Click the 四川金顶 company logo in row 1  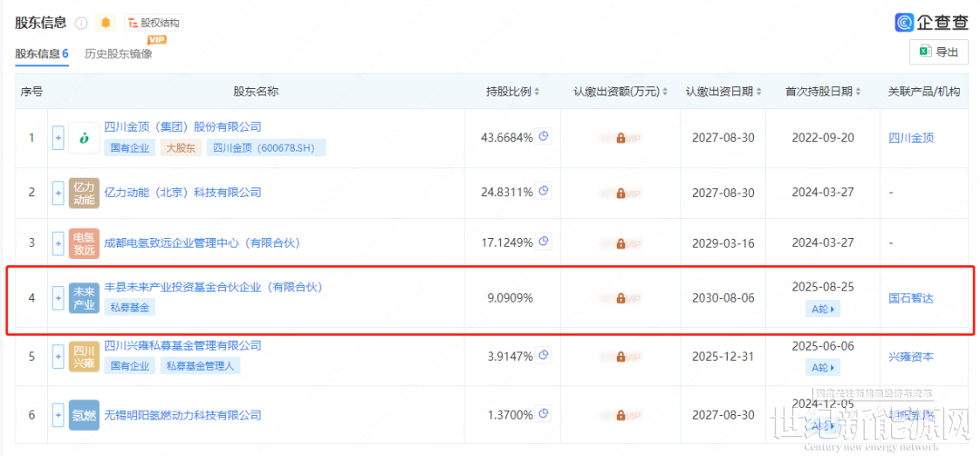(83, 138)
